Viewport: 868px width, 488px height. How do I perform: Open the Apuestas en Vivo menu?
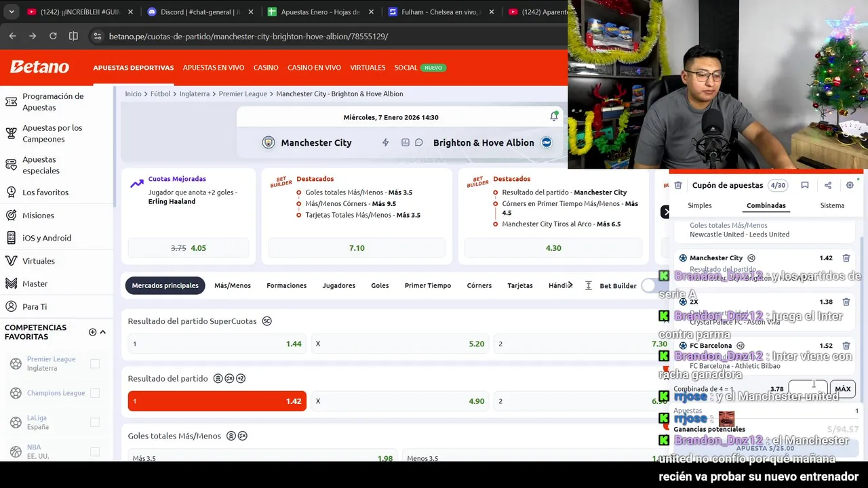point(214,68)
